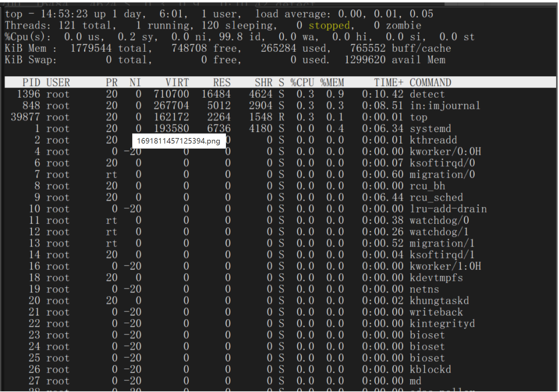
Task: Click the PID column header
Action: pyautogui.click(x=31, y=82)
